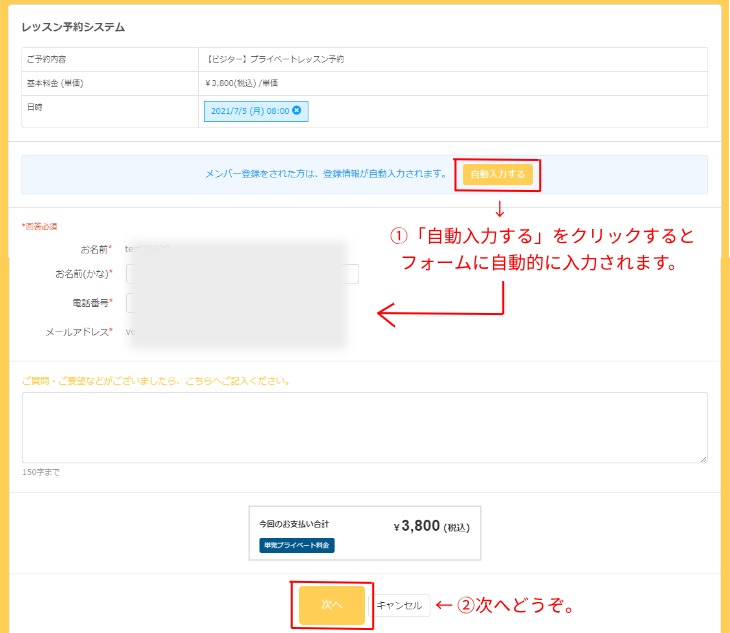Viewport: 730px width, 633px height.
Task: Click the メールアドレス field label
Action: coord(78,331)
